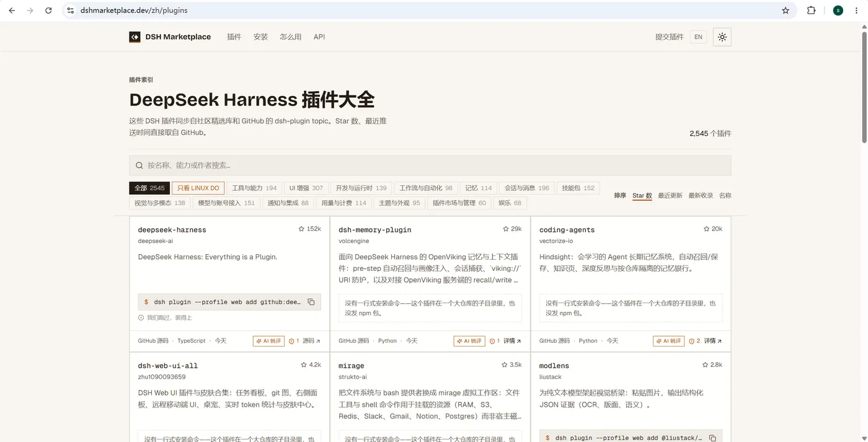The image size is (868, 442).
Task: Click the browser back arrow
Action: (x=12, y=11)
